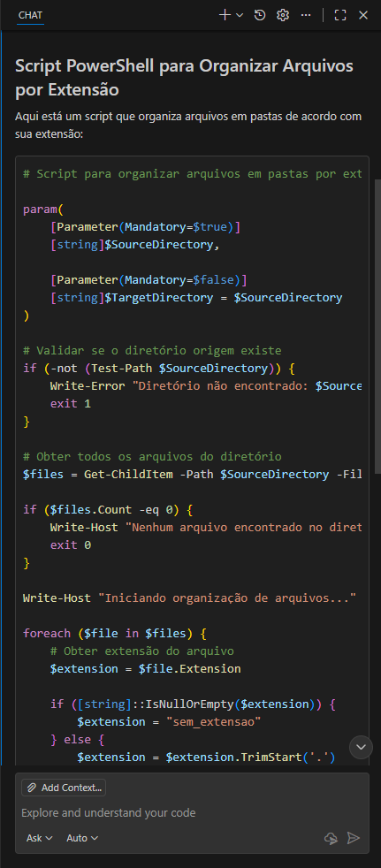Screen dimensions: 381x868
Task: Start a new chat with plus icon
Action: click(x=225, y=15)
